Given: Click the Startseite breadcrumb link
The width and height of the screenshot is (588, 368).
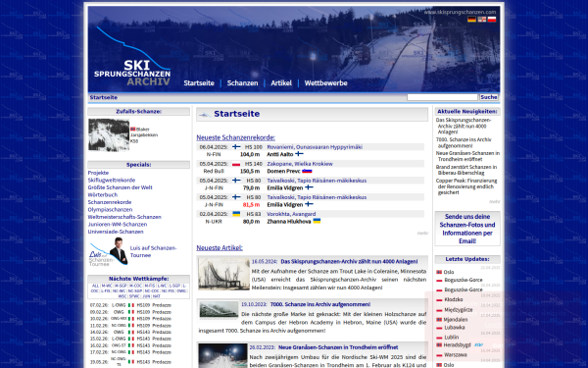Looking at the screenshot, I should pyautogui.click(x=104, y=97).
